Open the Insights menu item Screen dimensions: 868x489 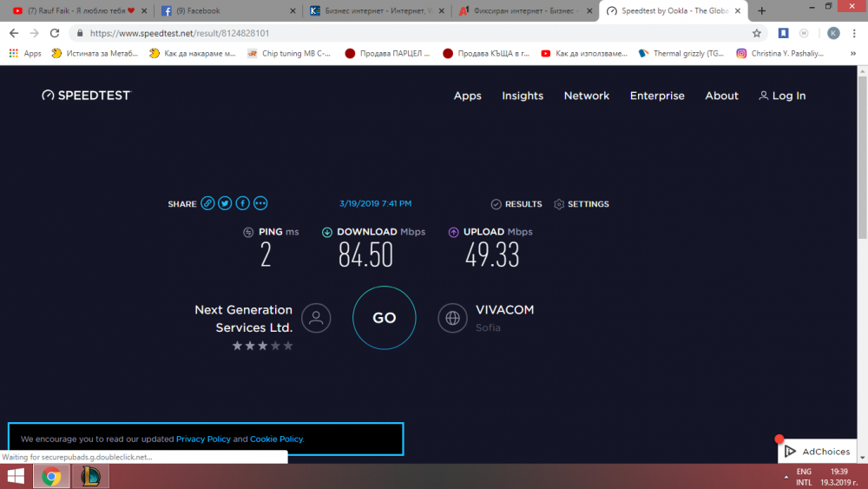(523, 96)
